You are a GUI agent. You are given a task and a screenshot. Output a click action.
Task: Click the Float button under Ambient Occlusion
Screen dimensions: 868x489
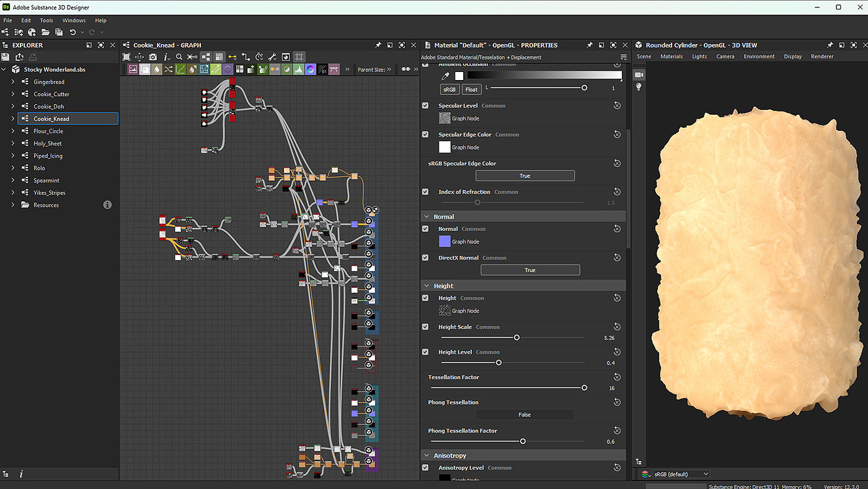tap(472, 89)
